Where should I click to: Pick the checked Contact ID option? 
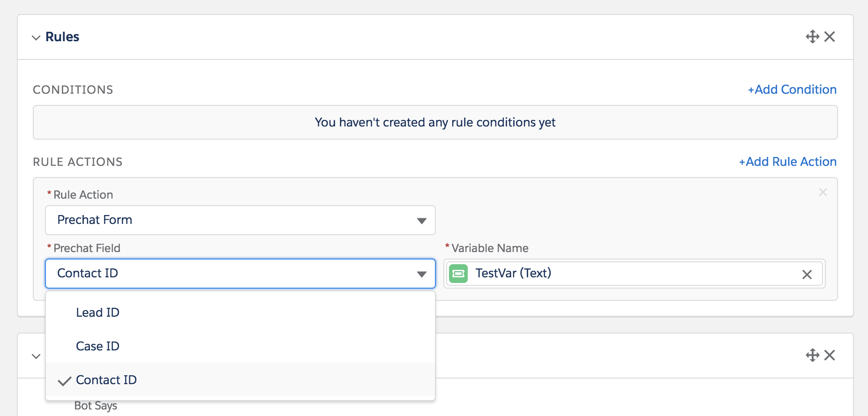coord(106,380)
